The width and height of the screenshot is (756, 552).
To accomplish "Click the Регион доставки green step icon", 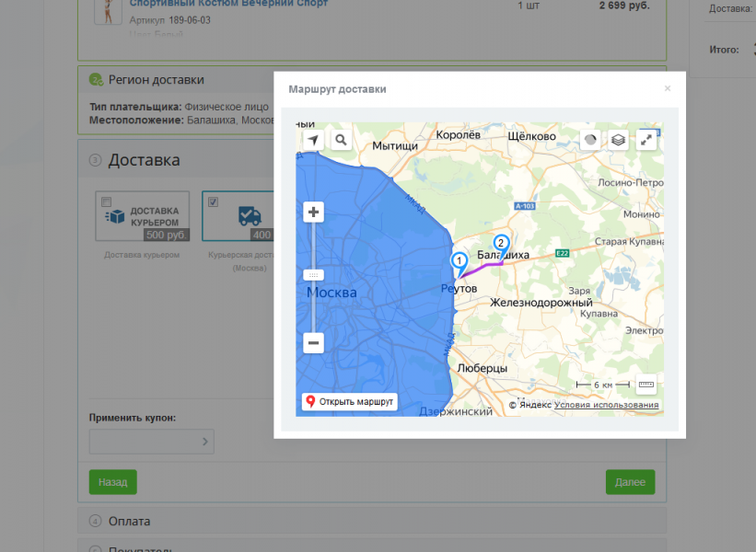I will (97, 80).
